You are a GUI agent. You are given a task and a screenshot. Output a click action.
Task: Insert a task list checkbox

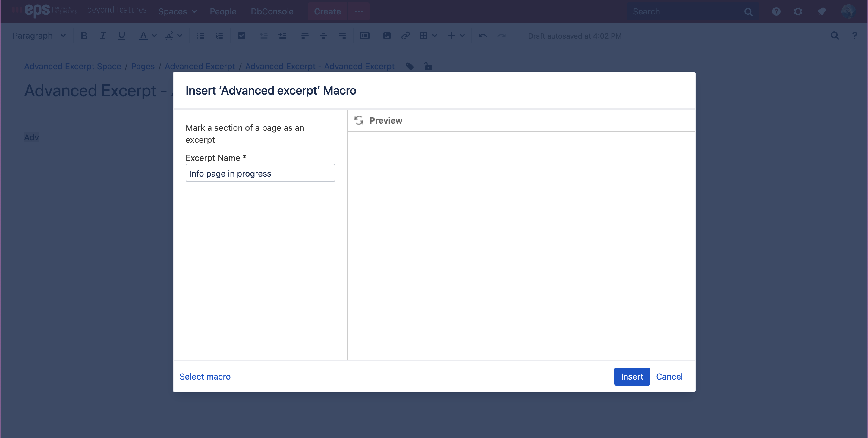(x=241, y=36)
